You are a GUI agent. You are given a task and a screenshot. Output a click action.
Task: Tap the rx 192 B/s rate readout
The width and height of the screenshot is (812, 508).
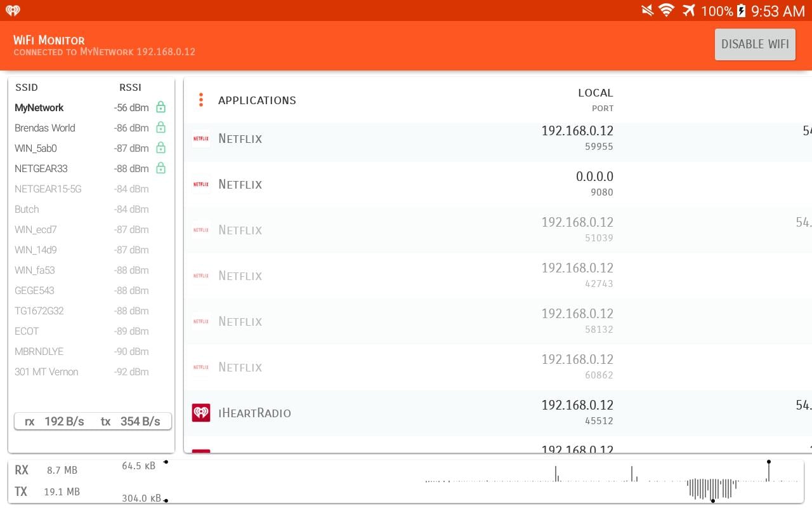pyautogui.click(x=55, y=421)
